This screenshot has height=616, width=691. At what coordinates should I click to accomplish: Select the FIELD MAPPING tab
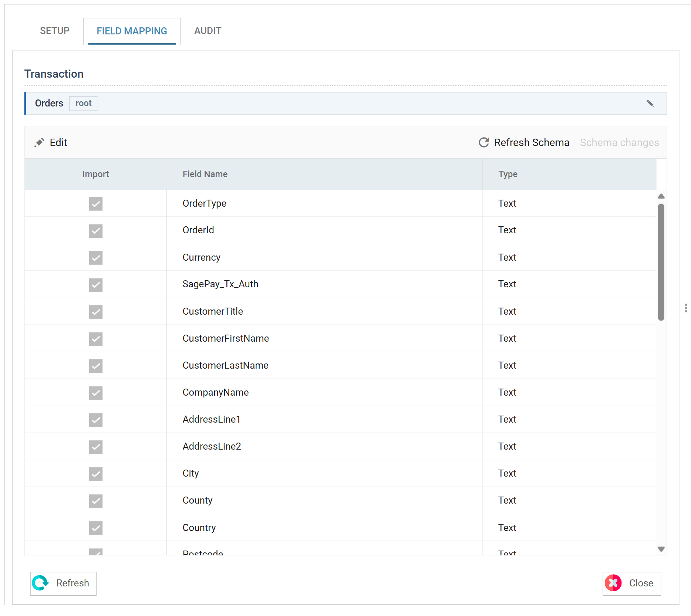click(132, 31)
